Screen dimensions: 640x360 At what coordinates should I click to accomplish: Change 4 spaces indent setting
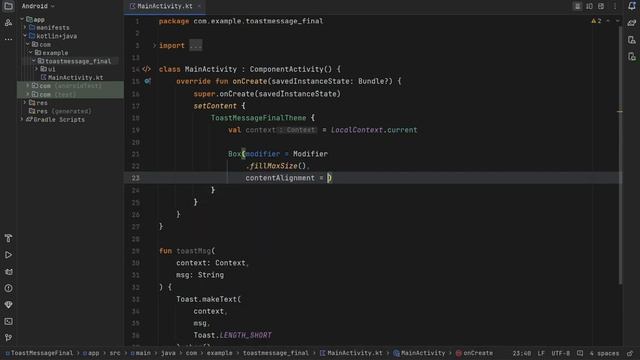pyautogui.click(x=604, y=353)
